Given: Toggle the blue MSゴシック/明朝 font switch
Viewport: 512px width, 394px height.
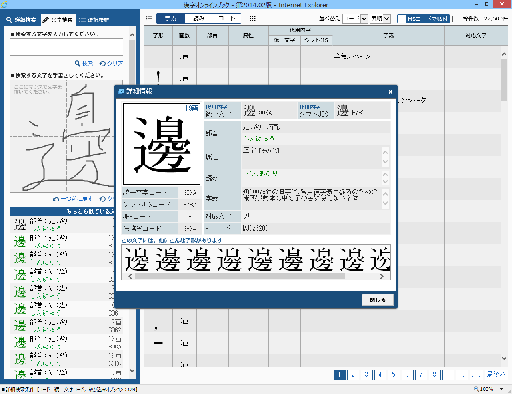Looking at the screenshot, I should pos(423,19).
